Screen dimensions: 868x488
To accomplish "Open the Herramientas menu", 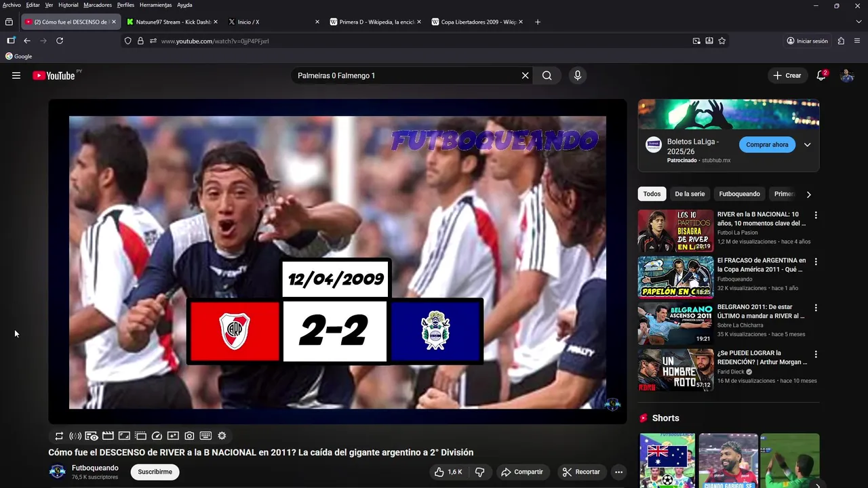I will pyautogui.click(x=155, y=5).
